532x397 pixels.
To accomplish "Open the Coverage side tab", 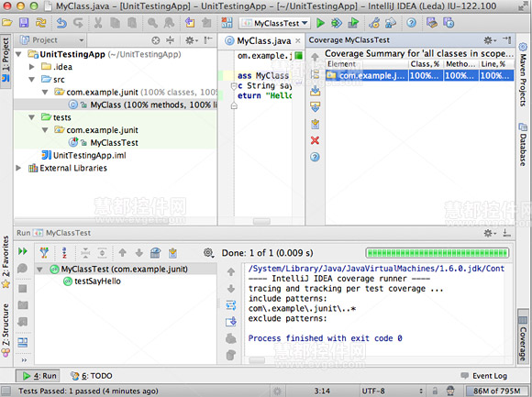I will pyautogui.click(x=523, y=337).
